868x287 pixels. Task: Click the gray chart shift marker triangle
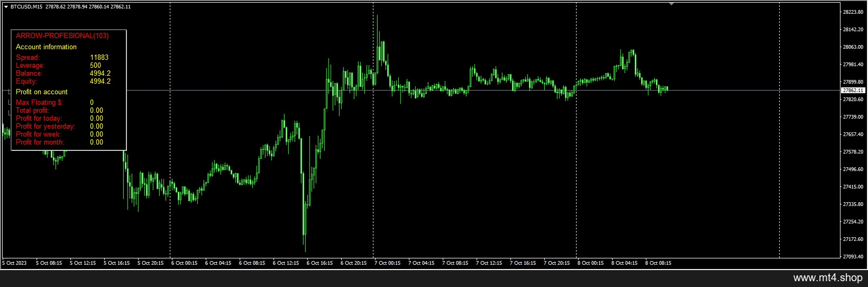point(671,4)
